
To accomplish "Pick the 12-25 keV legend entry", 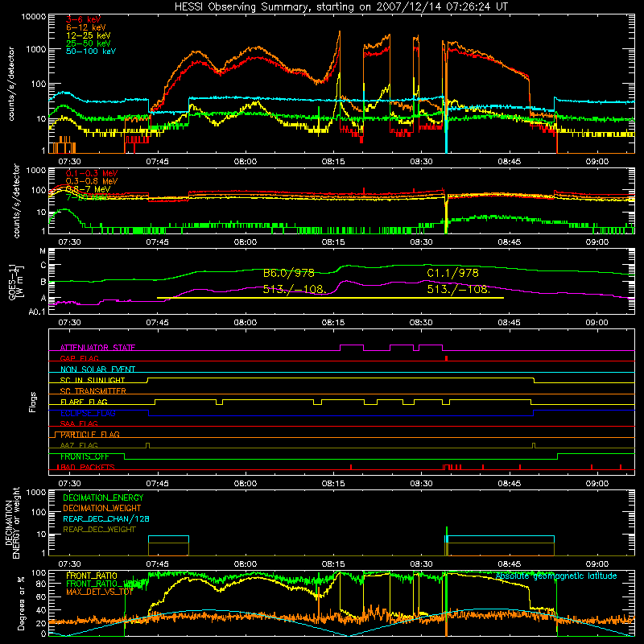I will tap(89, 35).
